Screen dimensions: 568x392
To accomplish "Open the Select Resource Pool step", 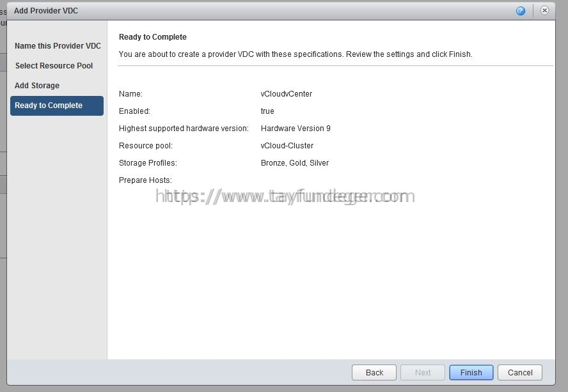I will [x=54, y=66].
